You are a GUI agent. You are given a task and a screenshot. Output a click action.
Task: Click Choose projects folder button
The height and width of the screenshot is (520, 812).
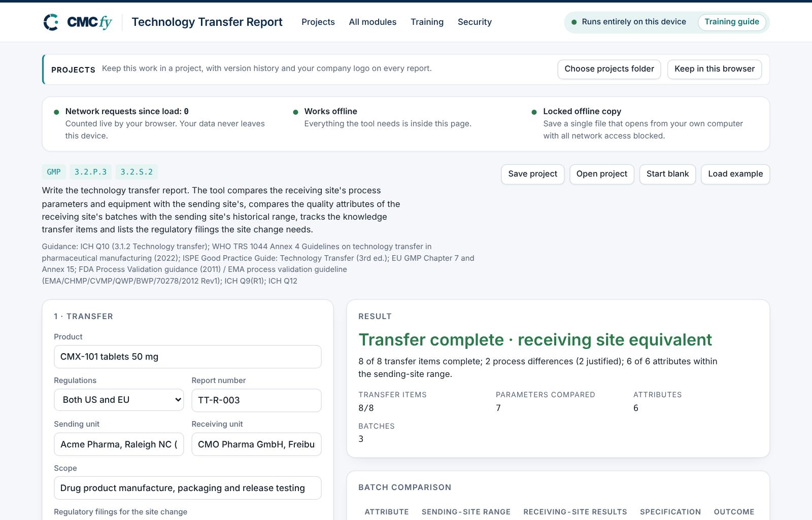pyautogui.click(x=609, y=69)
